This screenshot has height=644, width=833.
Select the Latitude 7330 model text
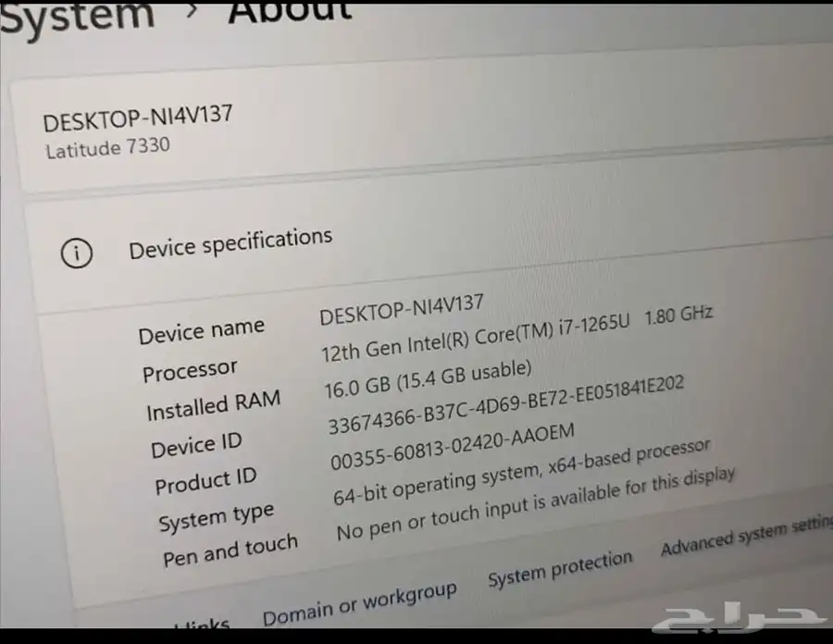[x=108, y=148]
